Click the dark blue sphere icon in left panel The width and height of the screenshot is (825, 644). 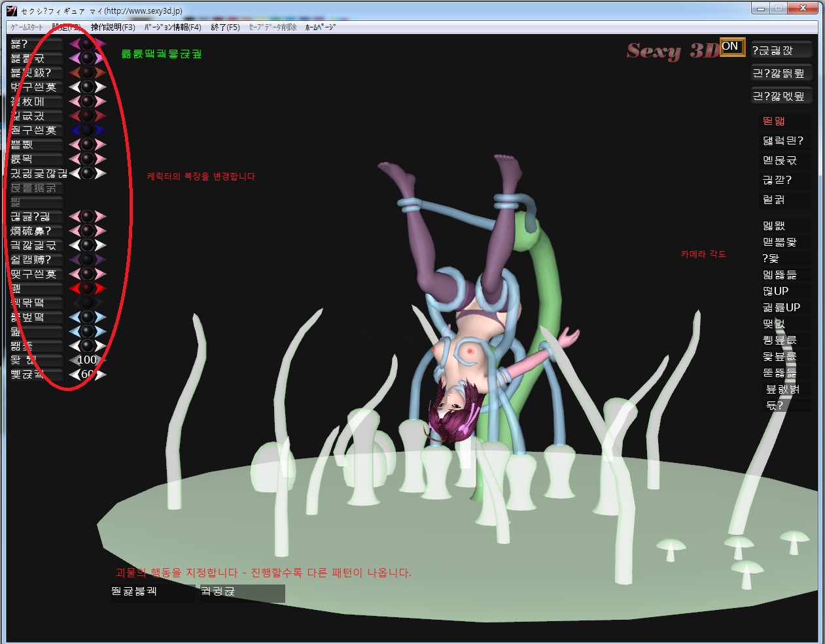point(88,130)
